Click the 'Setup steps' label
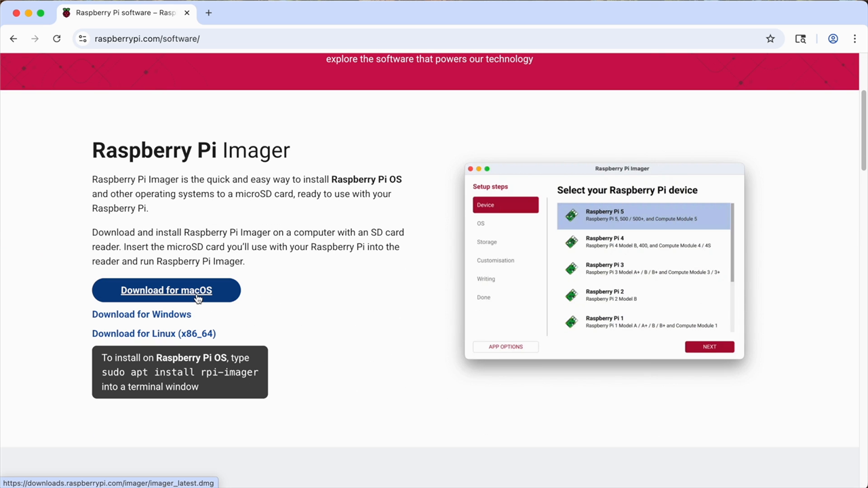 [x=490, y=186]
